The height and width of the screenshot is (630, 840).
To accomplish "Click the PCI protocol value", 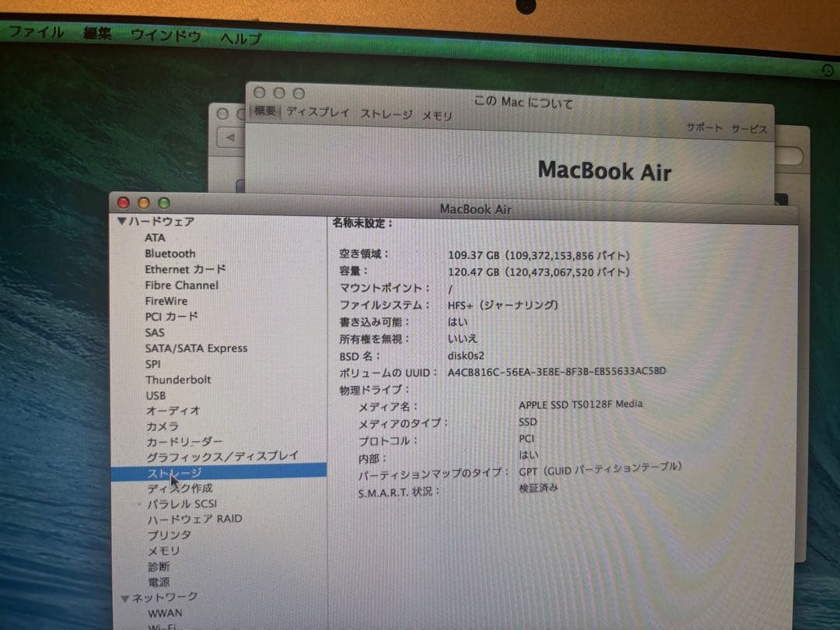I will (x=526, y=439).
